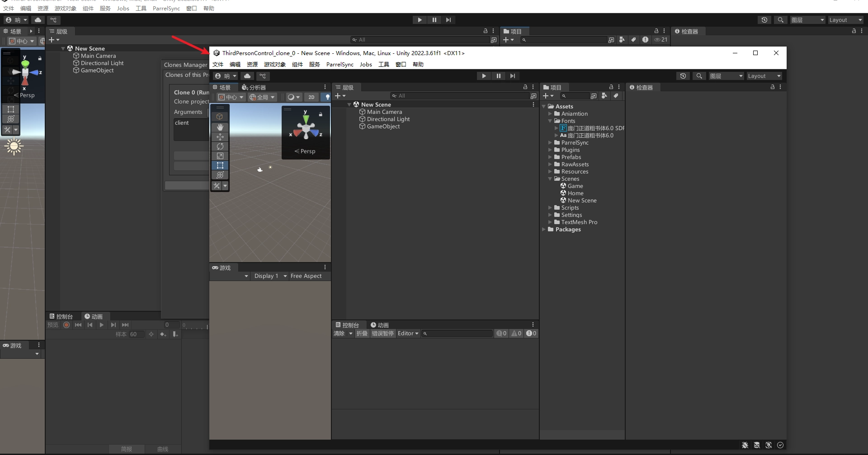Open draw mode dropdown in clone scene view

point(294,97)
